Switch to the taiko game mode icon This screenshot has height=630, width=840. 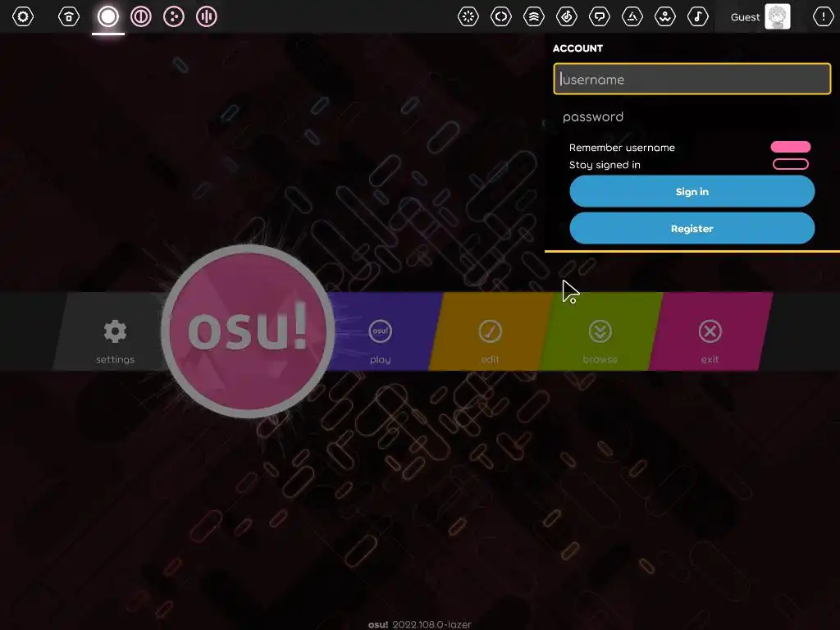[141, 16]
